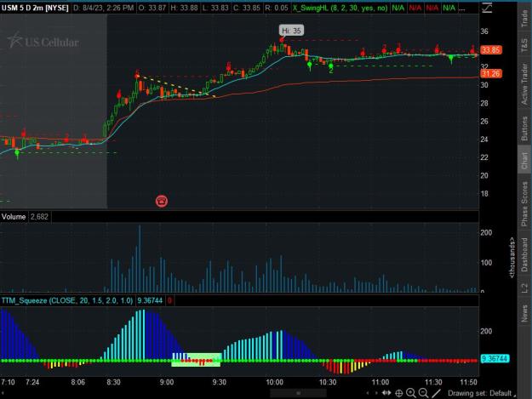The width and height of the screenshot is (532, 399).
Task: Click the C: 33.85 close value in header
Action: point(247,8)
